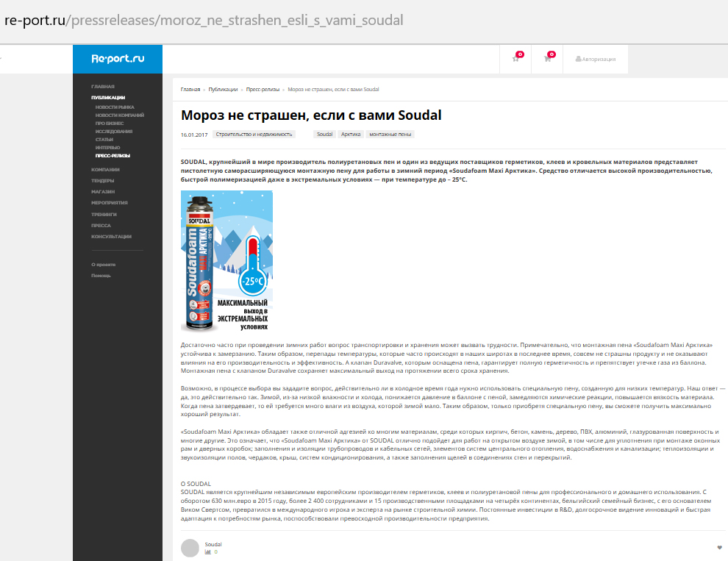The height and width of the screenshot is (561, 728).
Task: Click the Арктика tag
Action: coord(351,135)
